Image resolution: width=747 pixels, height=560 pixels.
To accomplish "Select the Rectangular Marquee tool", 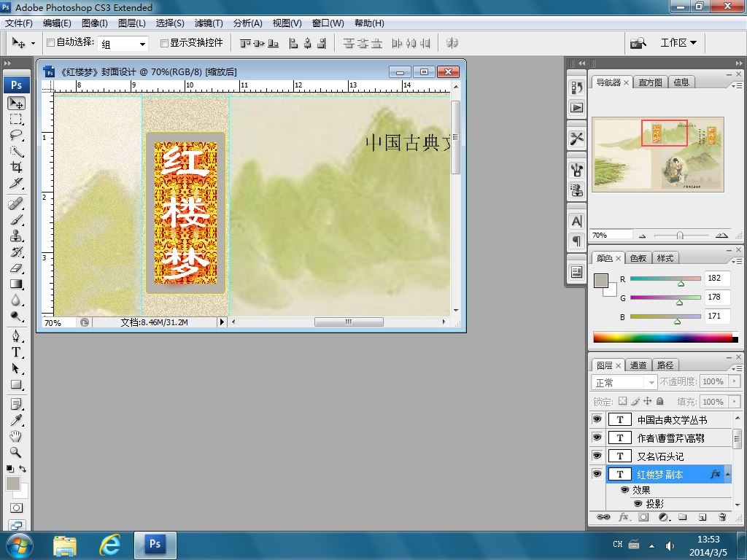I will point(16,119).
